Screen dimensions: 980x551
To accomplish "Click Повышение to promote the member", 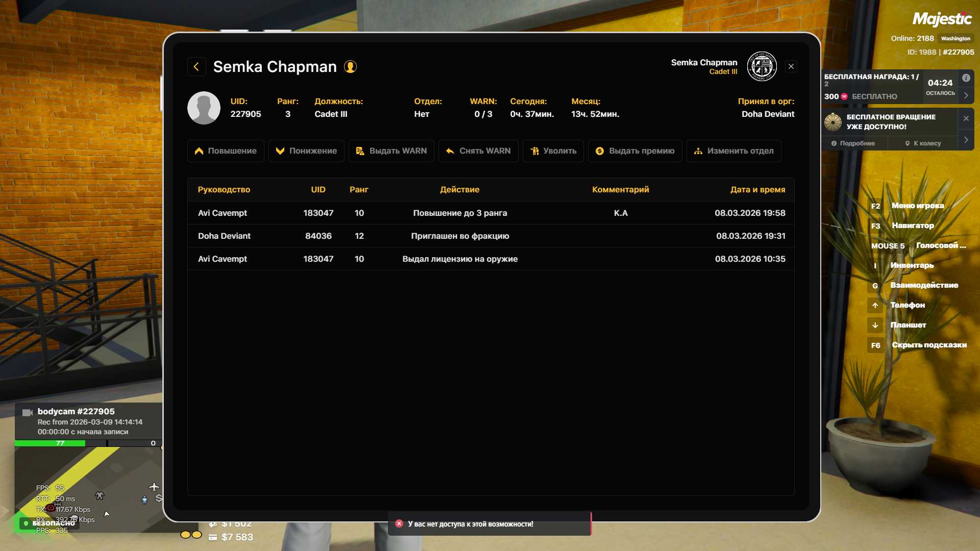I will tap(226, 151).
